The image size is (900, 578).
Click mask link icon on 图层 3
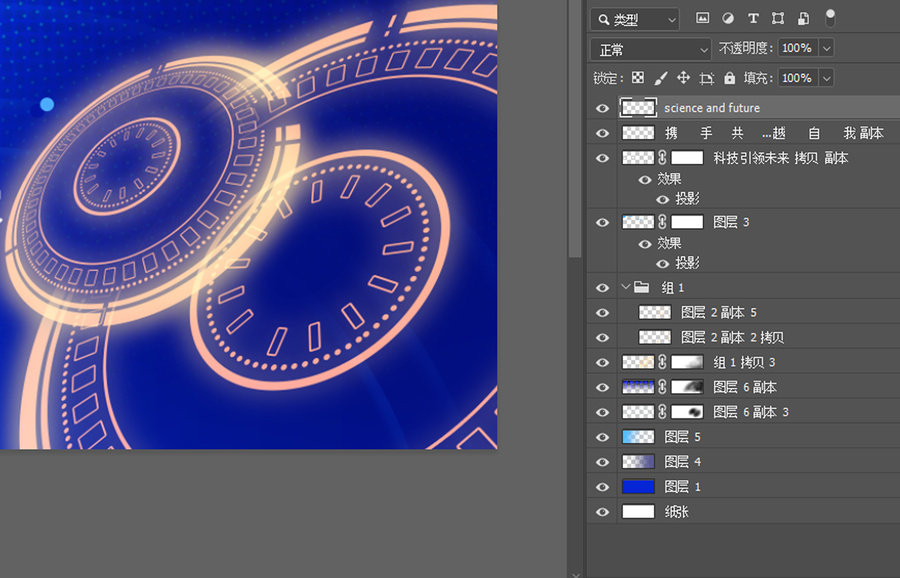click(662, 222)
